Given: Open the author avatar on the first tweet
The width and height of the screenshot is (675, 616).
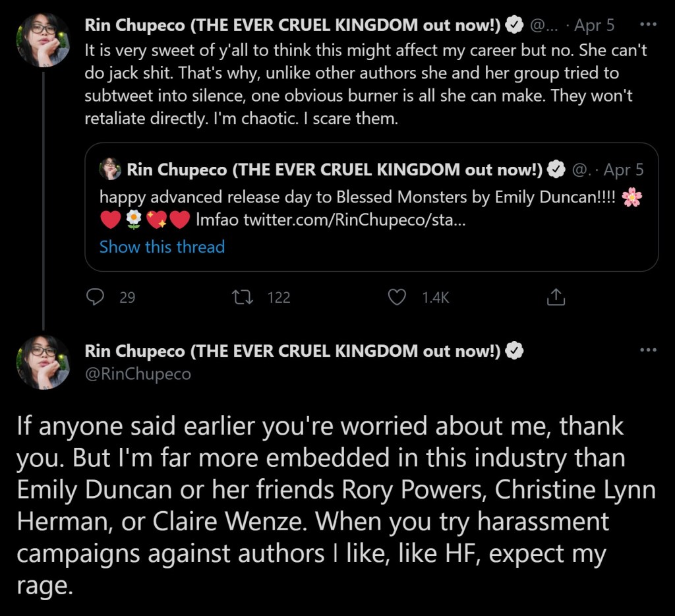Looking at the screenshot, I should [x=43, y=40].
